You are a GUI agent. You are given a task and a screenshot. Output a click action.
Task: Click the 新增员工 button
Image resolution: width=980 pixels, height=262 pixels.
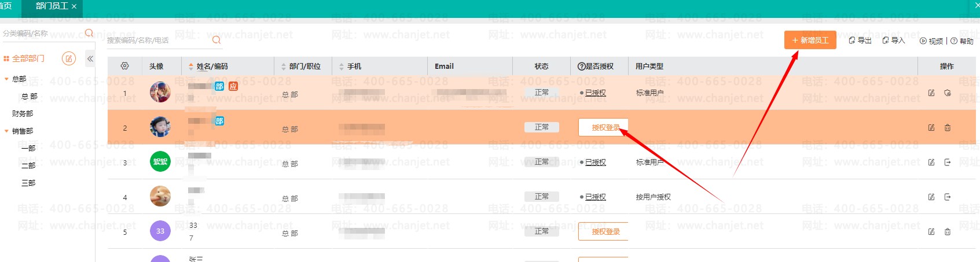810,40
